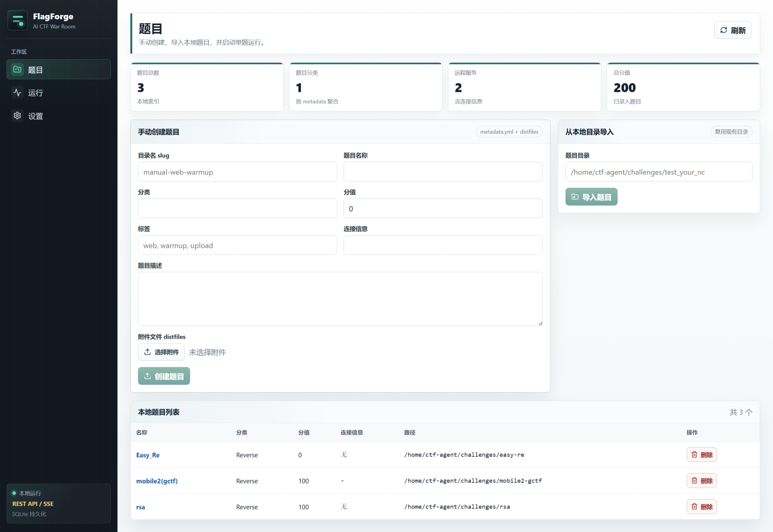Delete the mobile2(gctf) challenge

(x=702, y=481)
